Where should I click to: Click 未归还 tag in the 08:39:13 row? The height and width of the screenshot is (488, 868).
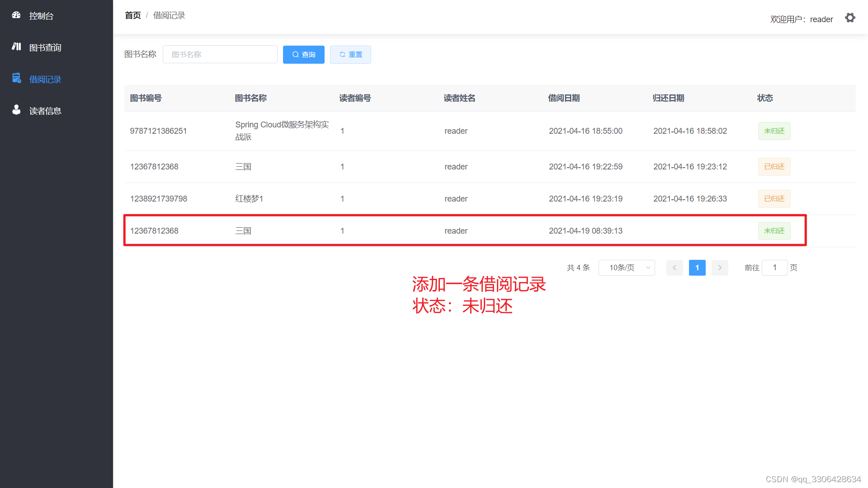(x=774, y=231)
